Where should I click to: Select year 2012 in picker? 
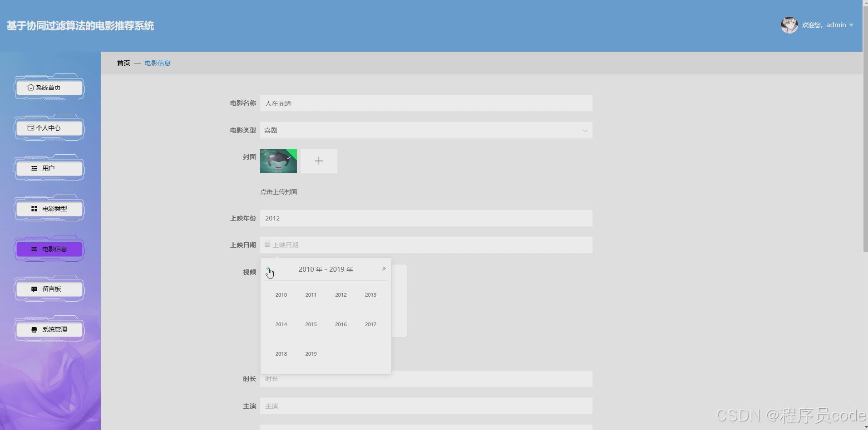point(341,295)
